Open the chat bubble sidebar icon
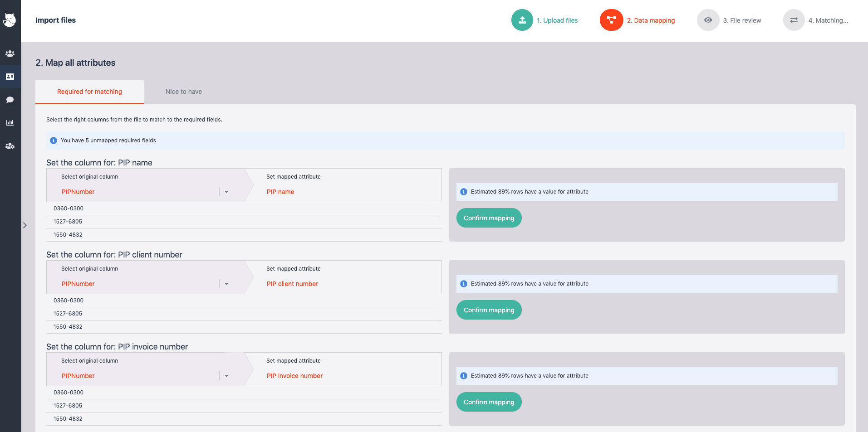 pos(10,100)
